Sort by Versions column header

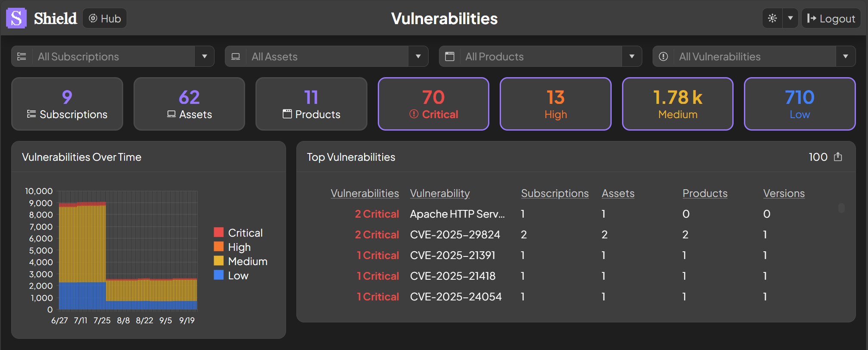(784, 194)
